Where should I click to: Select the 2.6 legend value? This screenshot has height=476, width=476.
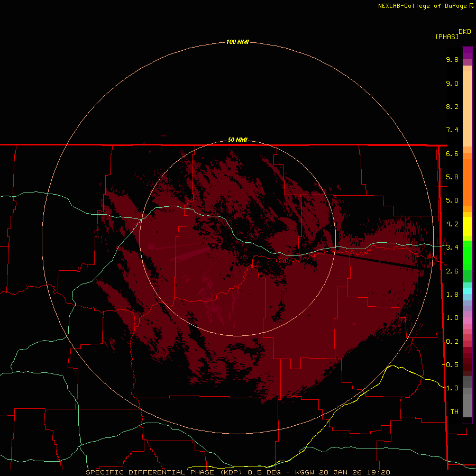[x=452, y=271]
